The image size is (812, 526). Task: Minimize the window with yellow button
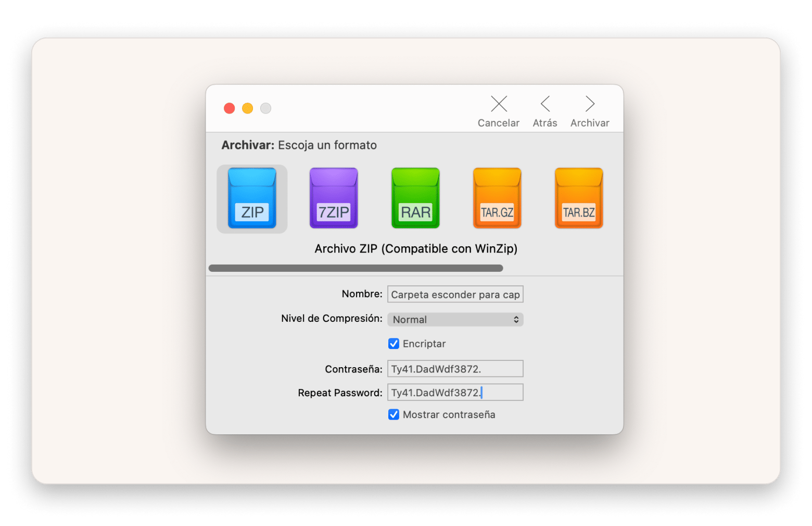click(248, 108)
